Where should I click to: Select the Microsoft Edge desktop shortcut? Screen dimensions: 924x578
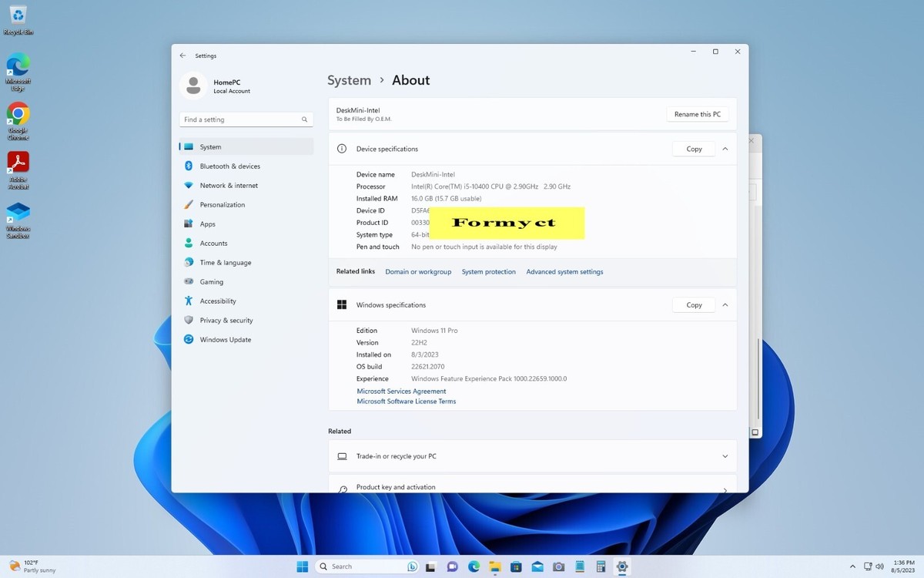(18, 72)
